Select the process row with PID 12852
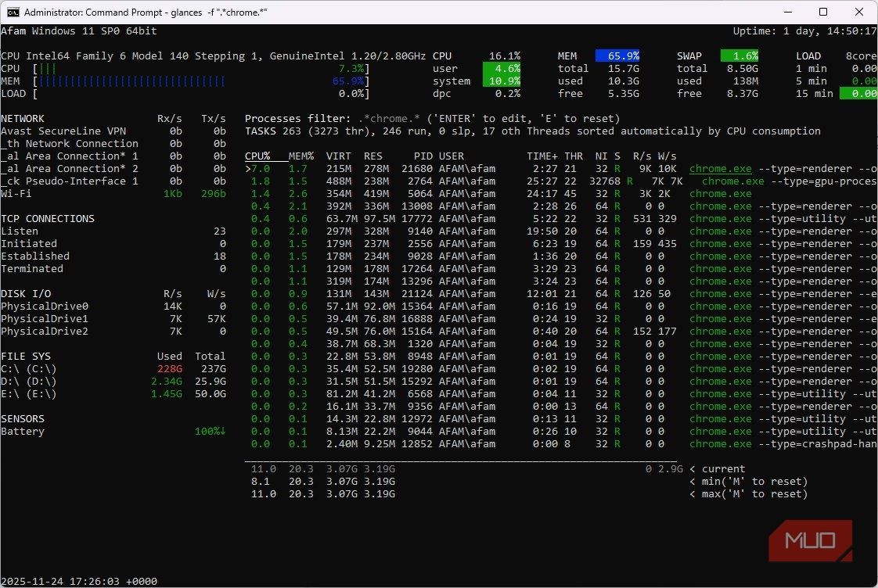 tap(561, 443)
